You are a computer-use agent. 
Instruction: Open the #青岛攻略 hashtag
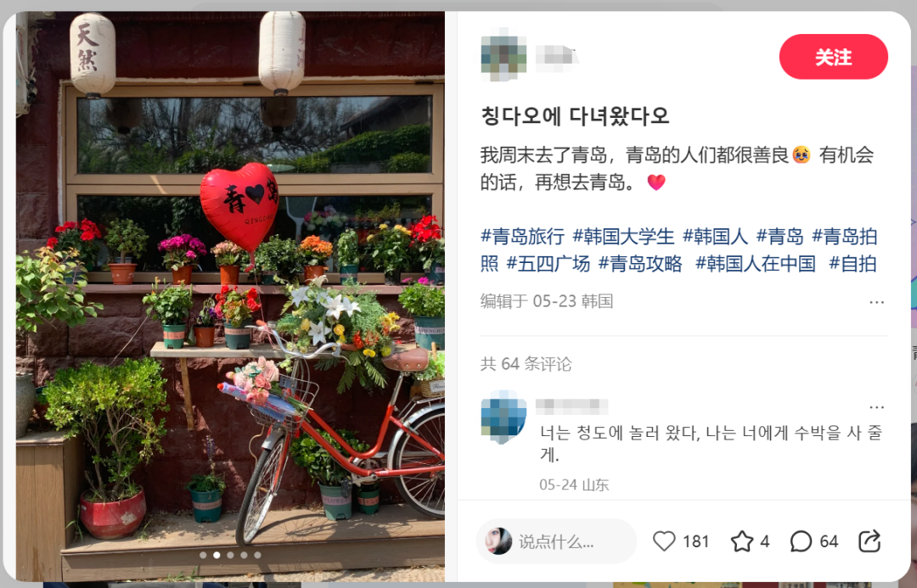tap(640, 264)
